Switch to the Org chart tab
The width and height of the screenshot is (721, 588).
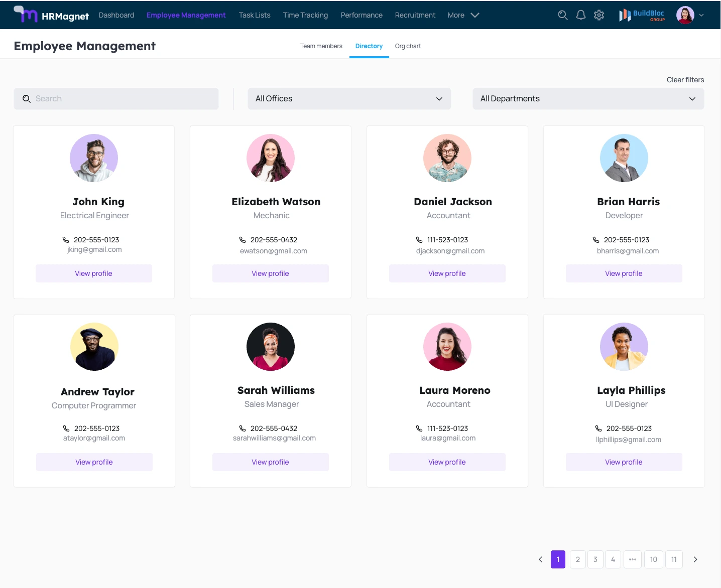[x=408, y=46]
